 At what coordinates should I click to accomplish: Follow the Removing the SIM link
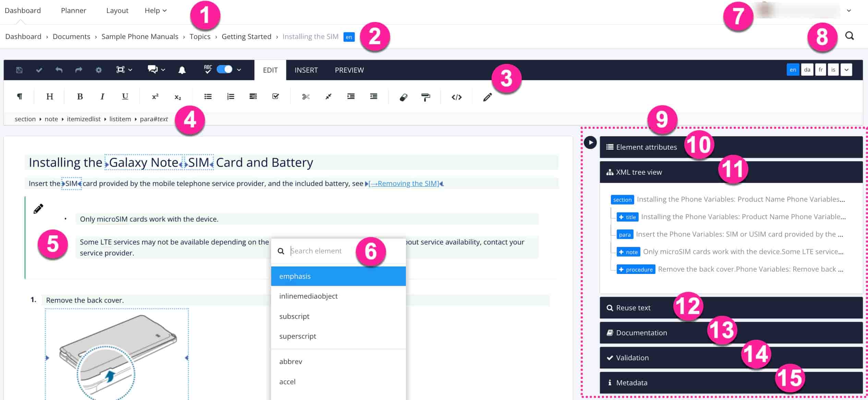[x=405, y=183]
